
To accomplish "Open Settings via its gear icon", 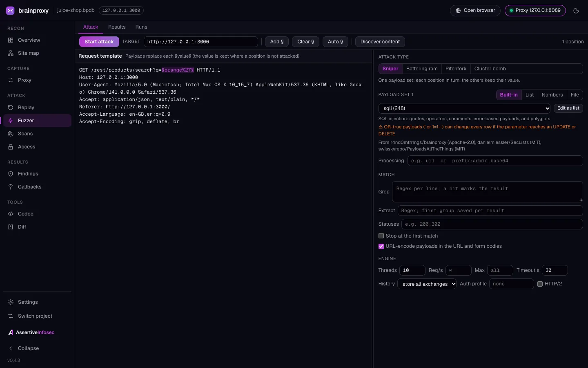I will click(x=11, y=302).
